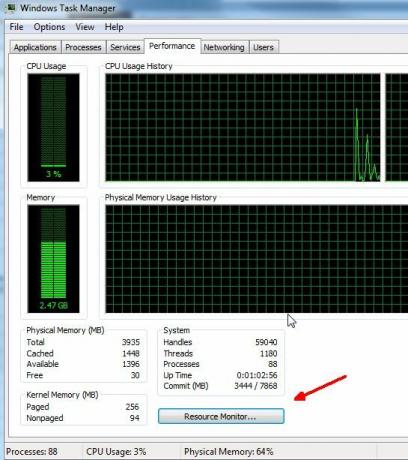Select the Performance tab
The height and width of the screenshot is (460, 408).
coord(172,46)
